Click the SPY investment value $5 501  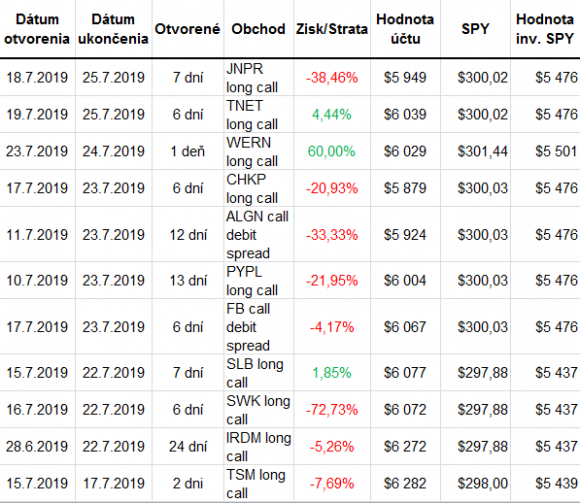[556, 151]
